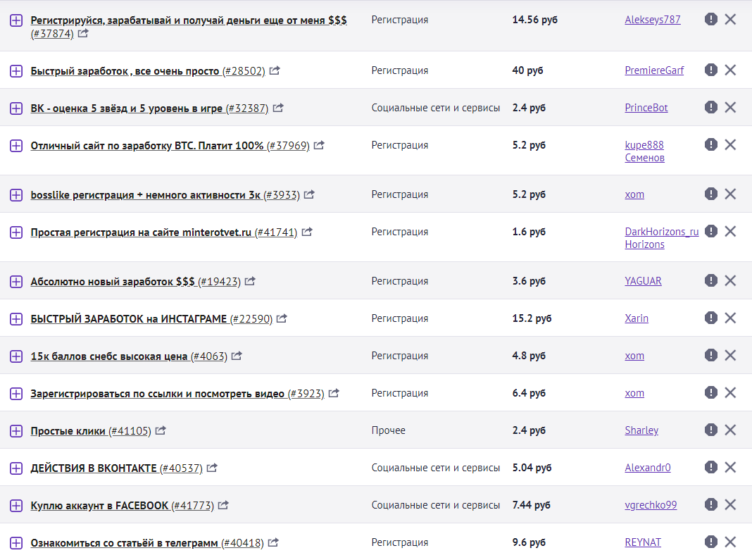
Task: Hide the Alexandr0 task with X icon
Action: (730, 468)
